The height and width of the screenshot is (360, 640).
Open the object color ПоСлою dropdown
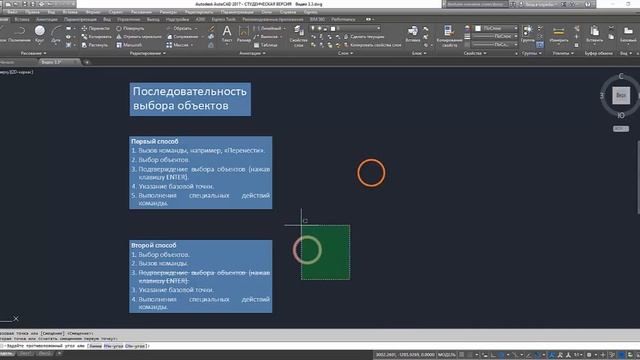[496, 28]
